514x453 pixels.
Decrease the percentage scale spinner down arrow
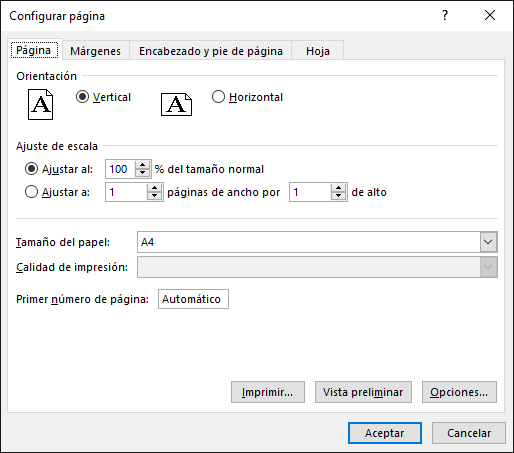[x=143, y=173]
